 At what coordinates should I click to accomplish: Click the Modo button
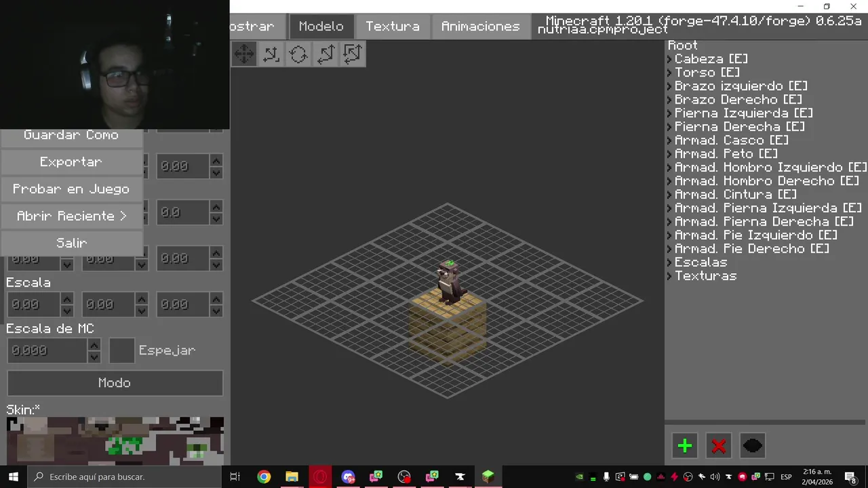pyautogui.click(x=115, y=383)
